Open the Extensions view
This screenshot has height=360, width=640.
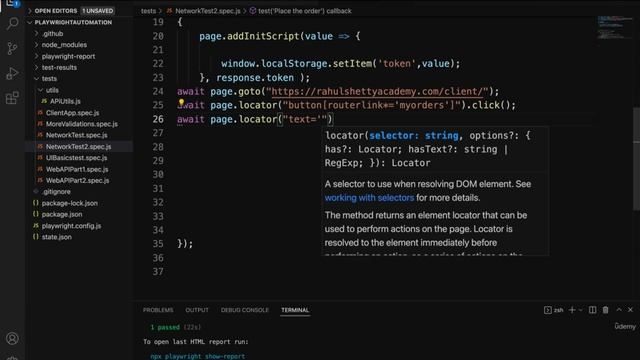click(x=13, y=98)
